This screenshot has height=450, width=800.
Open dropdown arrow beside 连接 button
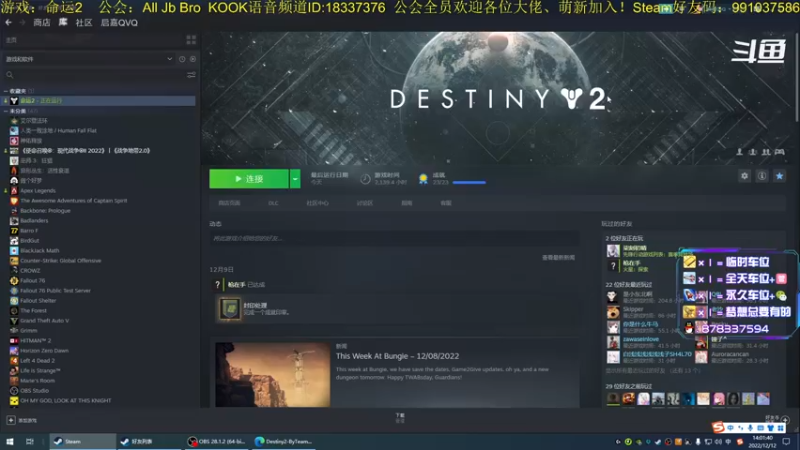pyautogui.click(x=295, y=179)
